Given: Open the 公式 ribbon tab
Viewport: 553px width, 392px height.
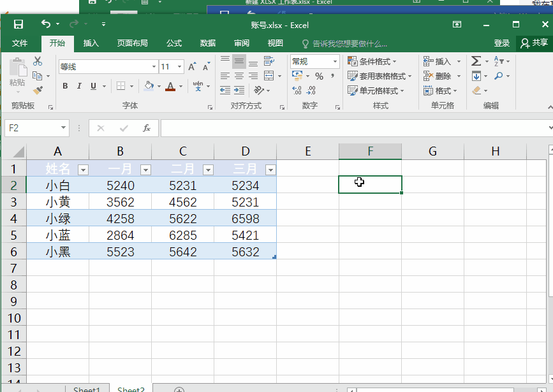Looking at the screenshot, I should pos(174,43).
